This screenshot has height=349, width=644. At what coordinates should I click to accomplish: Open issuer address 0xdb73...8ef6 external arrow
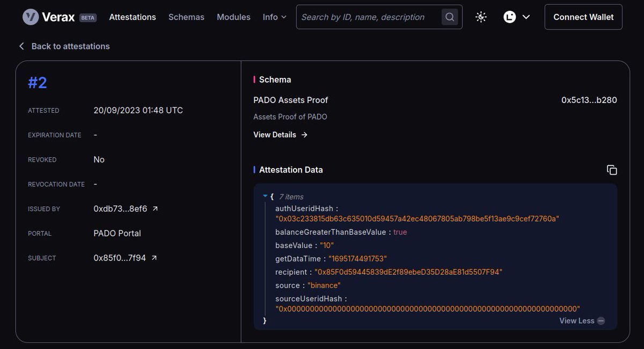[155, 209]
